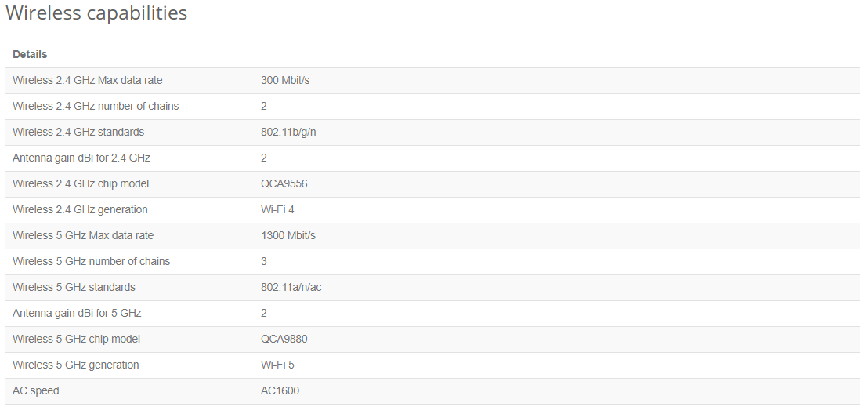Click the Wireless capabilities heading
868x414 pixels.
(x=96, y=13)
